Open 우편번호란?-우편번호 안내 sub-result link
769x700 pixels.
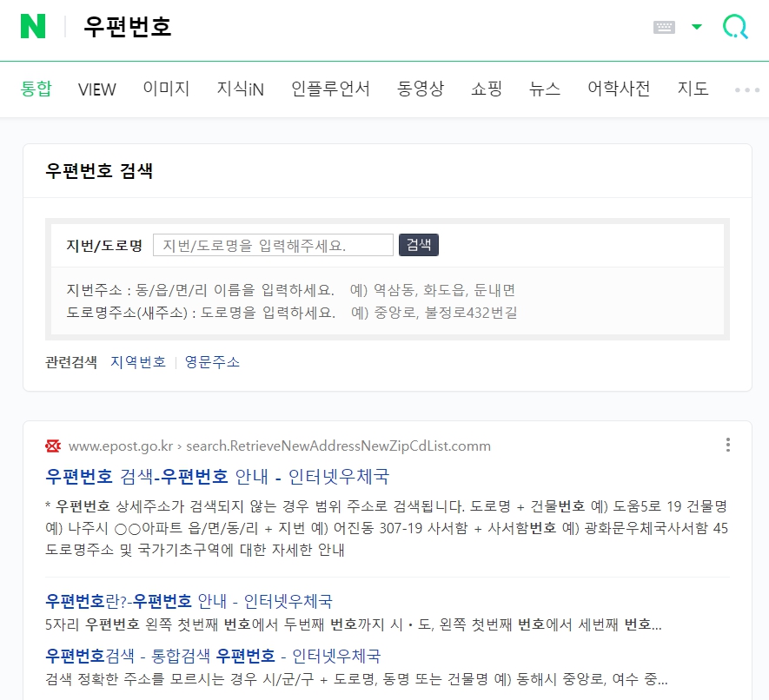coord(189,601)
